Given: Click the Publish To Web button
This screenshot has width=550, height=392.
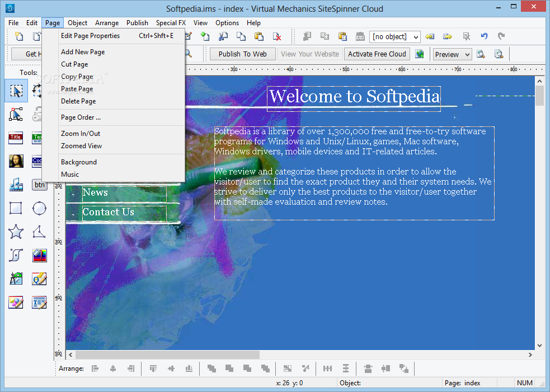Looking at the screenshot, I should [x=243, y=54].
